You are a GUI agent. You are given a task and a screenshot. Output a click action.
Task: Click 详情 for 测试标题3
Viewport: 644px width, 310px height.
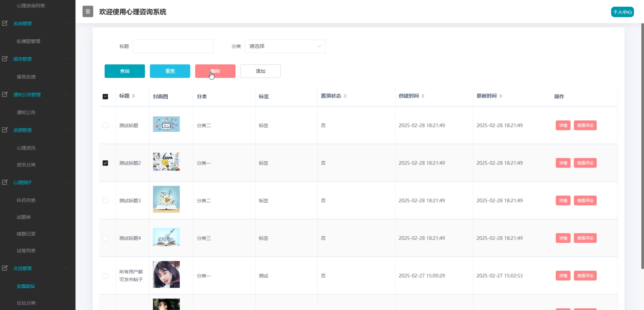point(563,201)
